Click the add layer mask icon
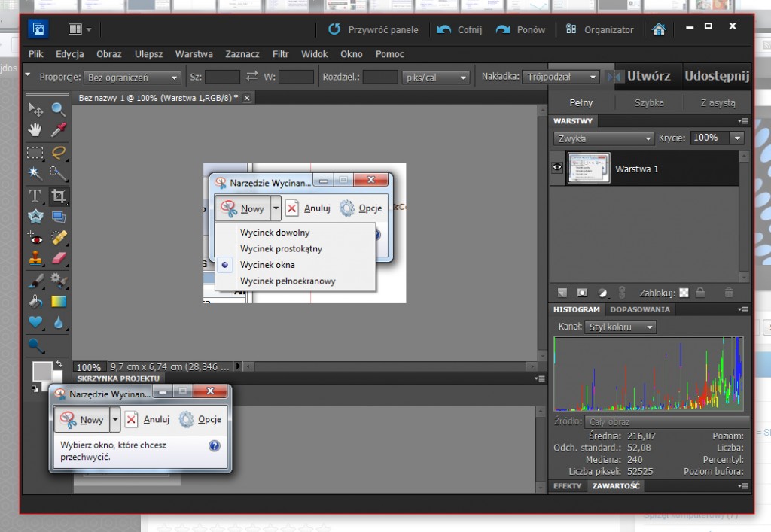This screenshot has width=771, height=532. (582, 293)
